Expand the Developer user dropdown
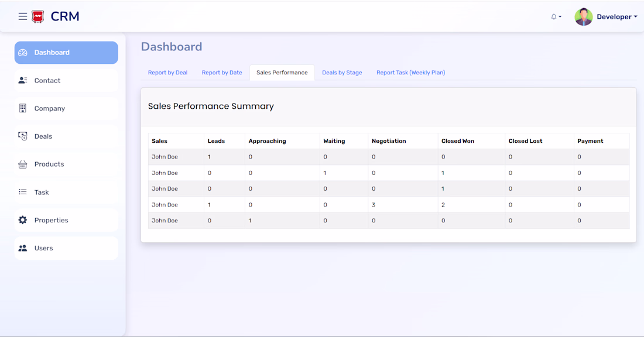This screenshot has height=337, width=644. (617, 17)
